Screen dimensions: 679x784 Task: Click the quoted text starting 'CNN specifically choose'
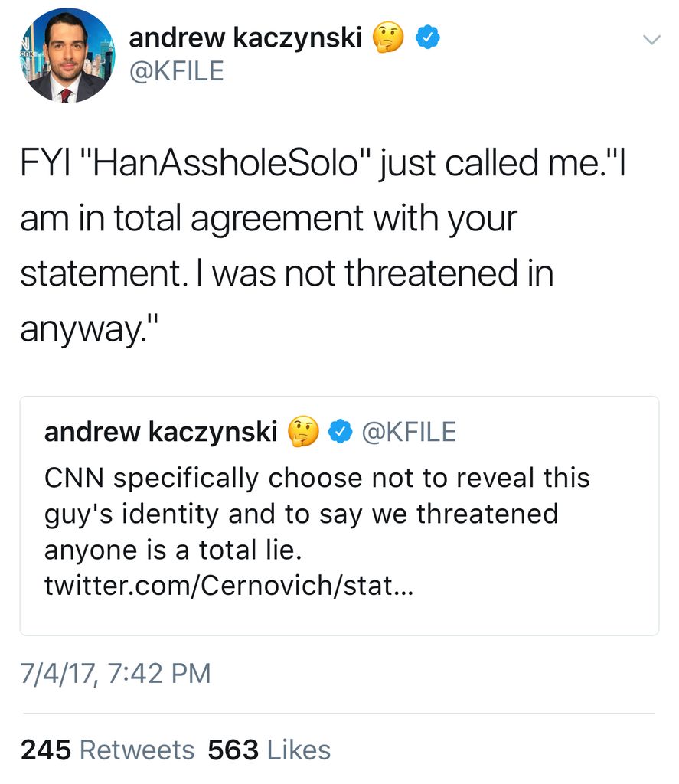coord(317,478)
